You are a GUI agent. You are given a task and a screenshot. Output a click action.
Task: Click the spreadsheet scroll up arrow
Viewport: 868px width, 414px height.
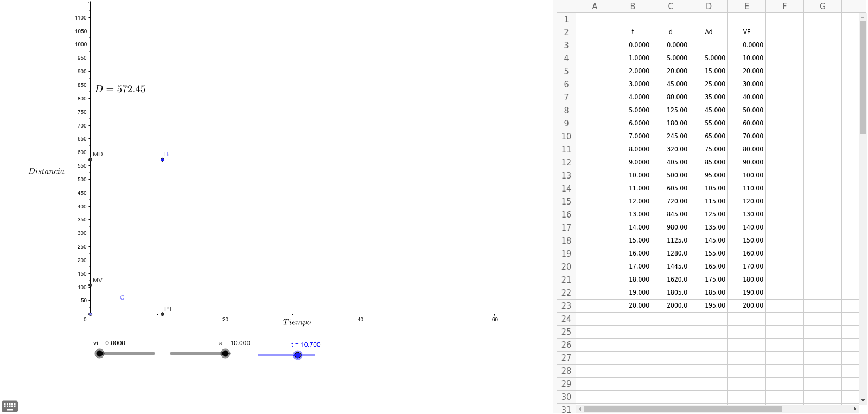[x=863, y=17]
